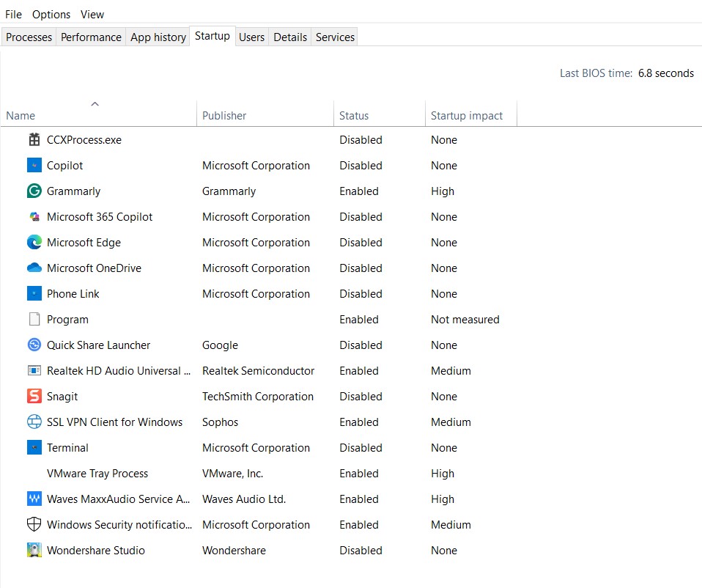Sort by the Name column header
702x588 pixels.
coord(98,114)
